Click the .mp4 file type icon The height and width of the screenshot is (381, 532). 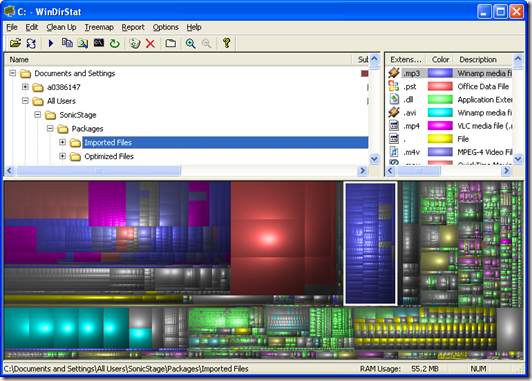click(394, 126)
